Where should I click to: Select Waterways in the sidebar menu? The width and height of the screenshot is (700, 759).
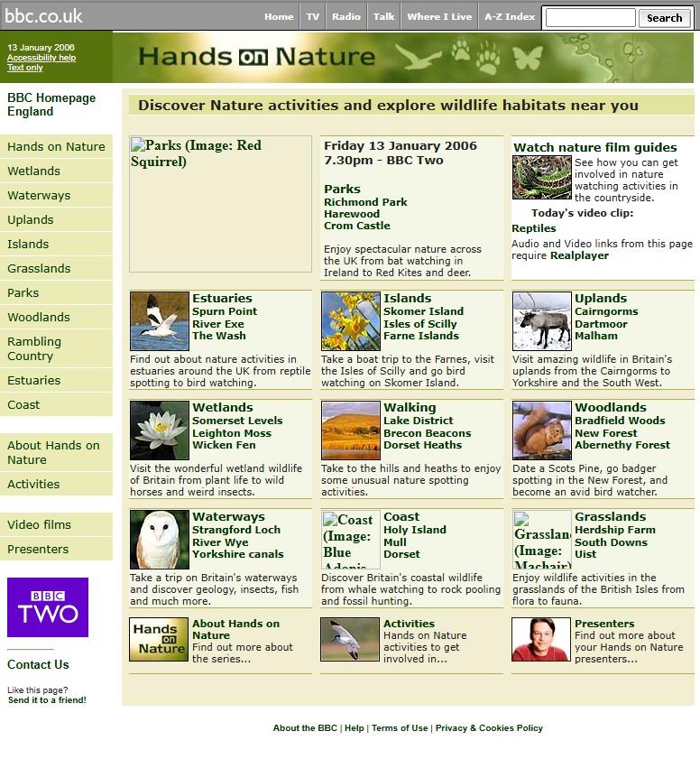[56, 196]
